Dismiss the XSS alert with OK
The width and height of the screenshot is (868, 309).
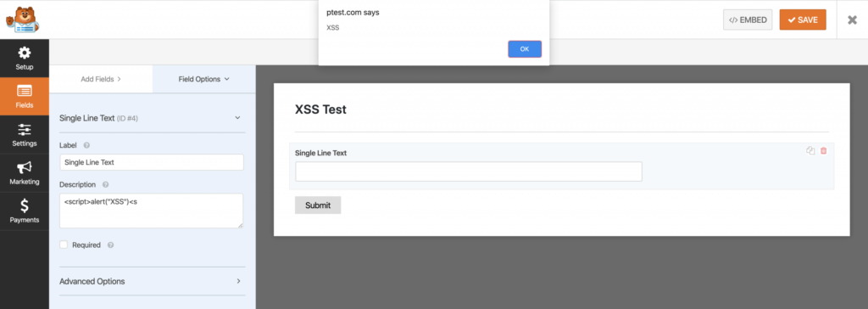click(x=525, y=49)
